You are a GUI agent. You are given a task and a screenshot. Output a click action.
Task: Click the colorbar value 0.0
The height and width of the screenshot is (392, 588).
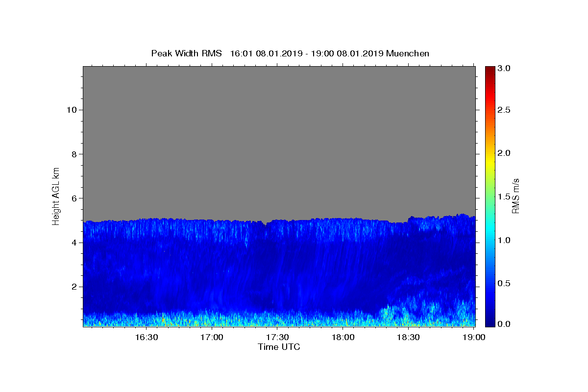click(504, 324)
